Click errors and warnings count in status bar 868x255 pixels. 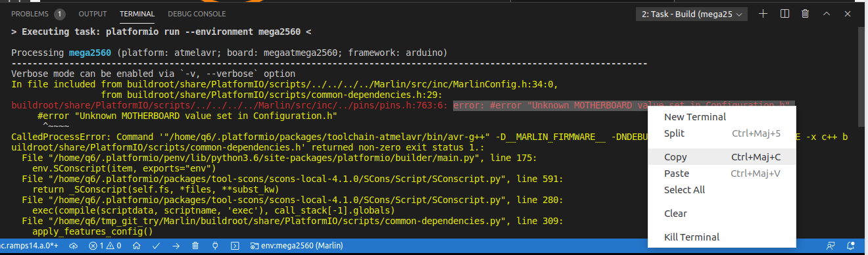point(105,246)
